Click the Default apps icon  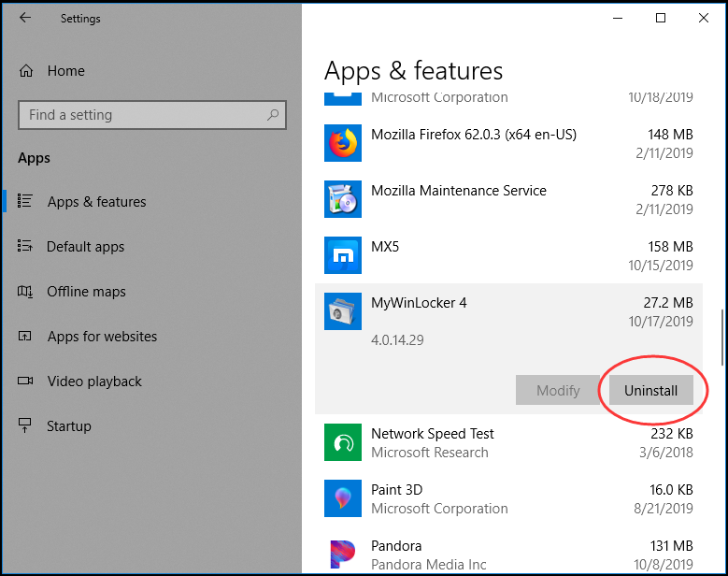pos(24,246)
